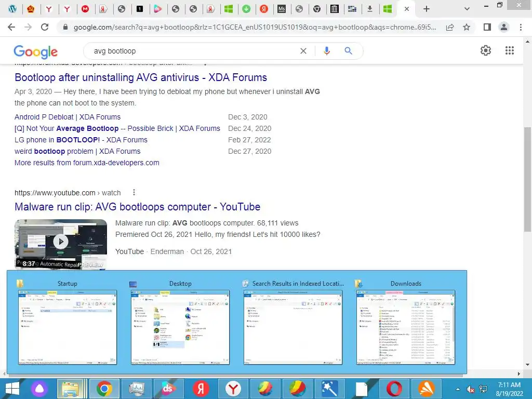Image resolution: width=532 pixels, height=399 pixels.
Task: Toggle the Chrome side panel
Action: [x=487, y=27]
